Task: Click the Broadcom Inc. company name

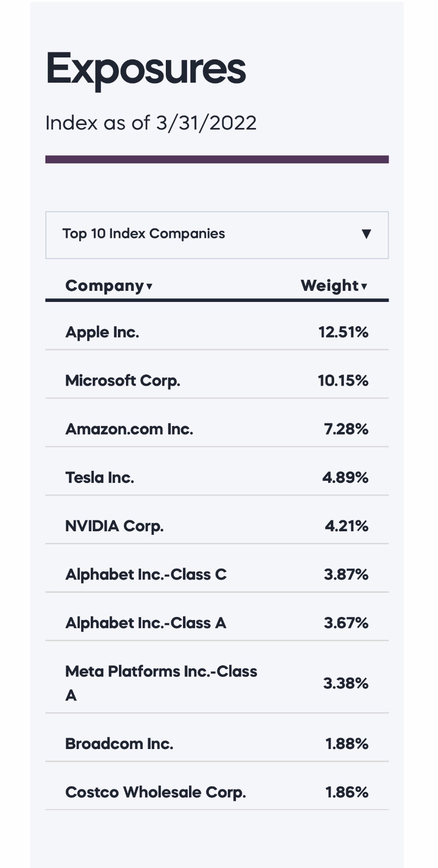Action: click(119, 744)
